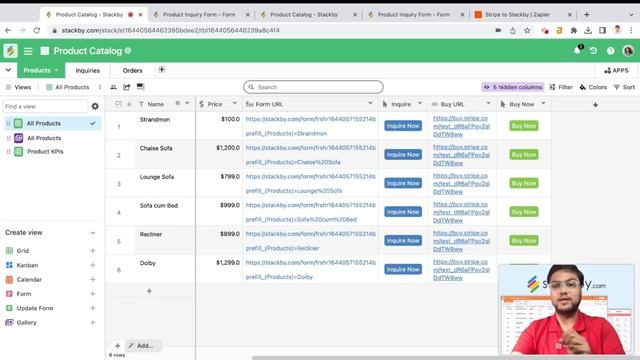Add a new column with plus icon
Viewport: 640px width, 360px height.
coord(596,105)
